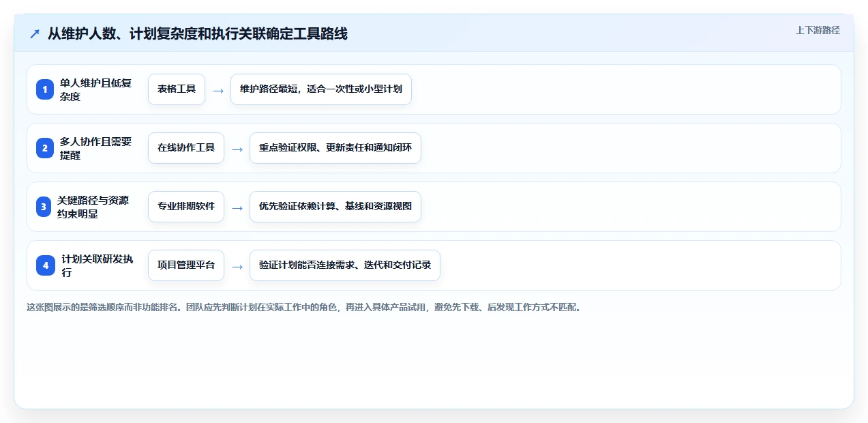Screen dimensions: 868x423
Task: Click the footnote starting 这张图展示的是筛选顺序
Action: (x=304, y=307)
